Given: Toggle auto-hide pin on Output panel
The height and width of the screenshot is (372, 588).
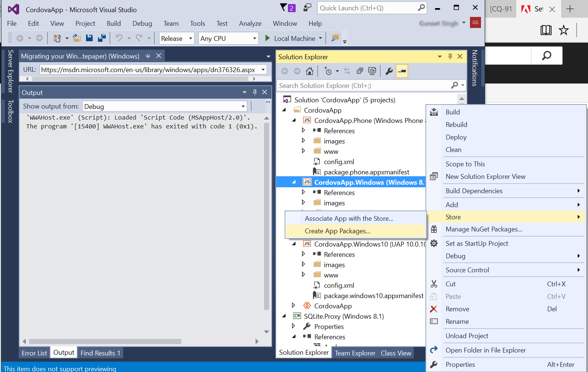Looking at the screenshot, I should click(x=254, y=92).
